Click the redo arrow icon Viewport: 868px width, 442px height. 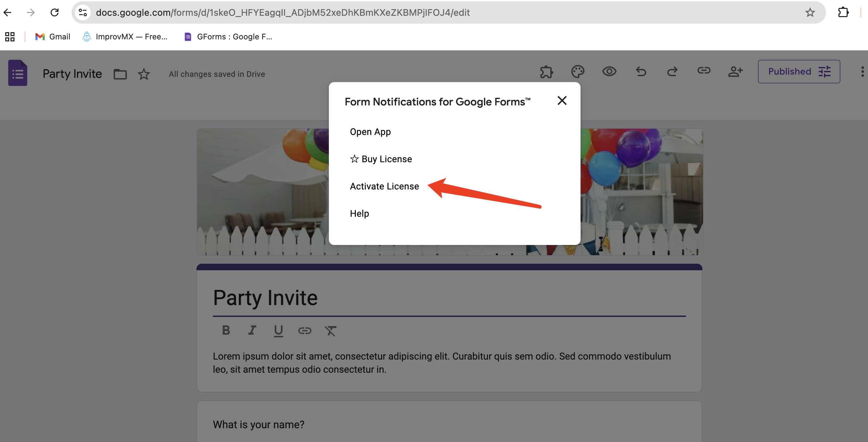[x=672, y=72]
